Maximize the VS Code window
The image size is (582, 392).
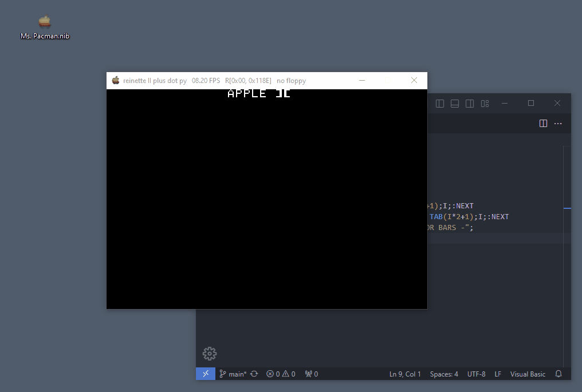pyautogui.click(x=531, y=103)
